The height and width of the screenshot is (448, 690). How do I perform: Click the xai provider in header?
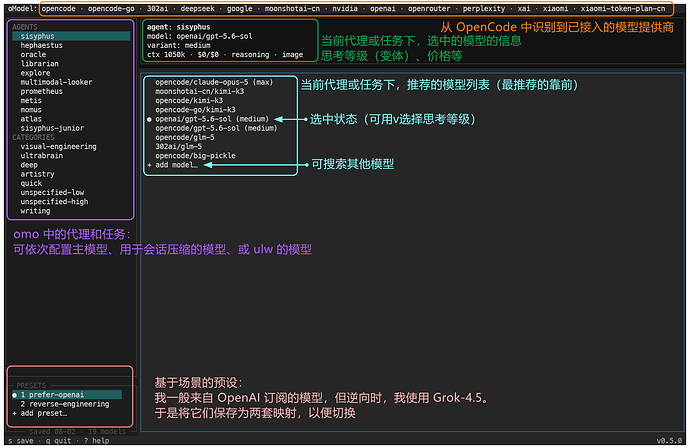[x=524, y=9]
